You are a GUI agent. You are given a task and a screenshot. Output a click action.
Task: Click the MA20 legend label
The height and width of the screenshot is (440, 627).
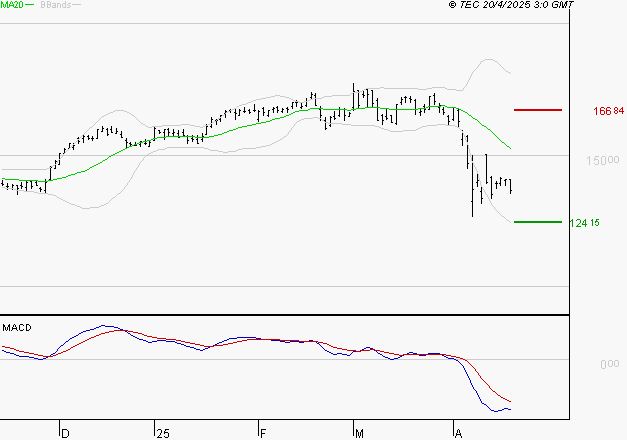12,5
